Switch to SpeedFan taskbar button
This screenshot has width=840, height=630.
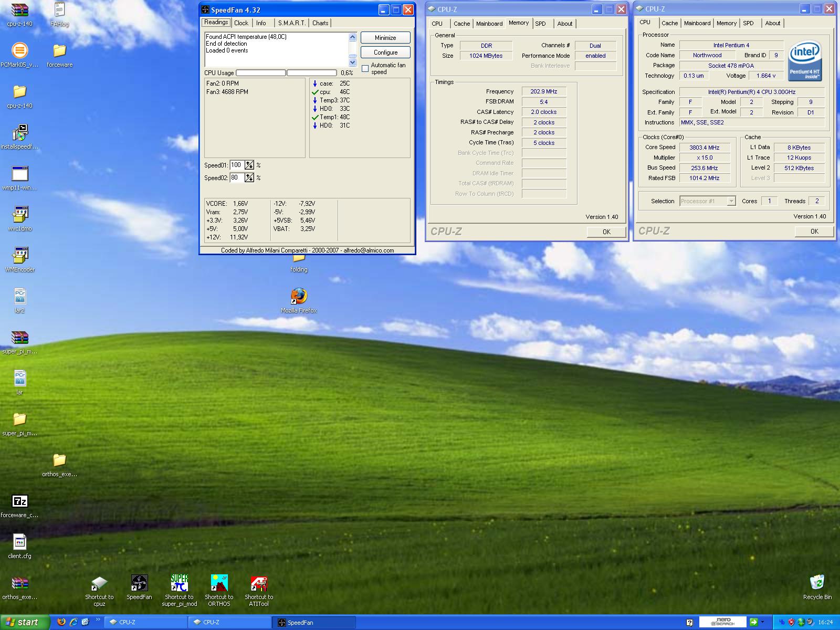coord(314,623)
